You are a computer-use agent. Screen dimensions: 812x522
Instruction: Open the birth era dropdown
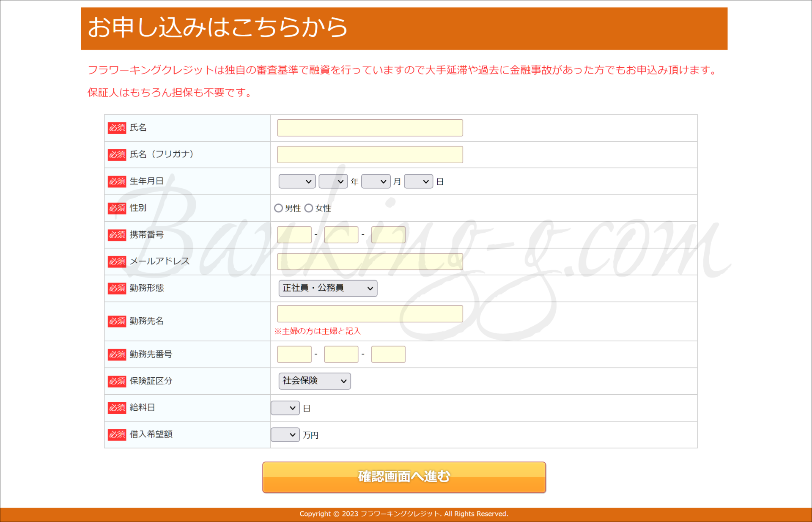[x=297, y=181]
